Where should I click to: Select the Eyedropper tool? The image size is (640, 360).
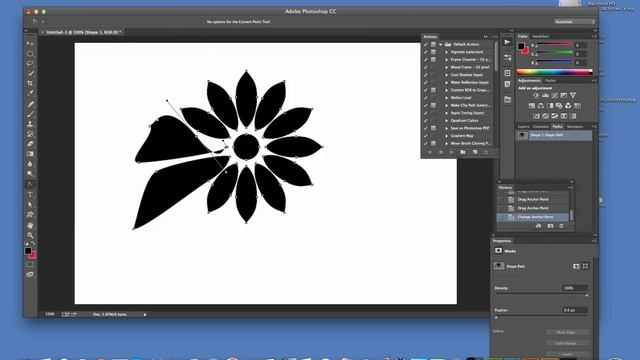click(x=30, y=93)
